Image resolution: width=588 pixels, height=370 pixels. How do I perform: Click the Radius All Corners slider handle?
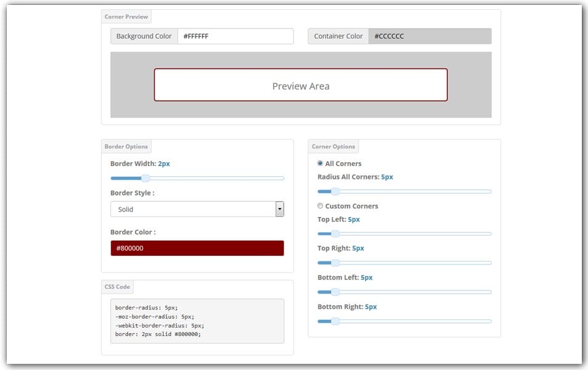pyautogui.click(x=335, y=192)
